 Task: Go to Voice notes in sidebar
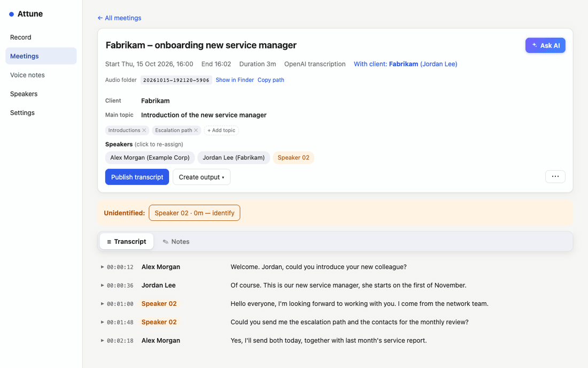point(41,75)
